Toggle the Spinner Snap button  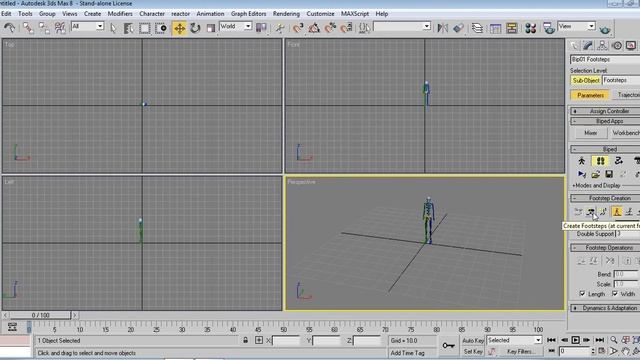[x=346, y=28]
